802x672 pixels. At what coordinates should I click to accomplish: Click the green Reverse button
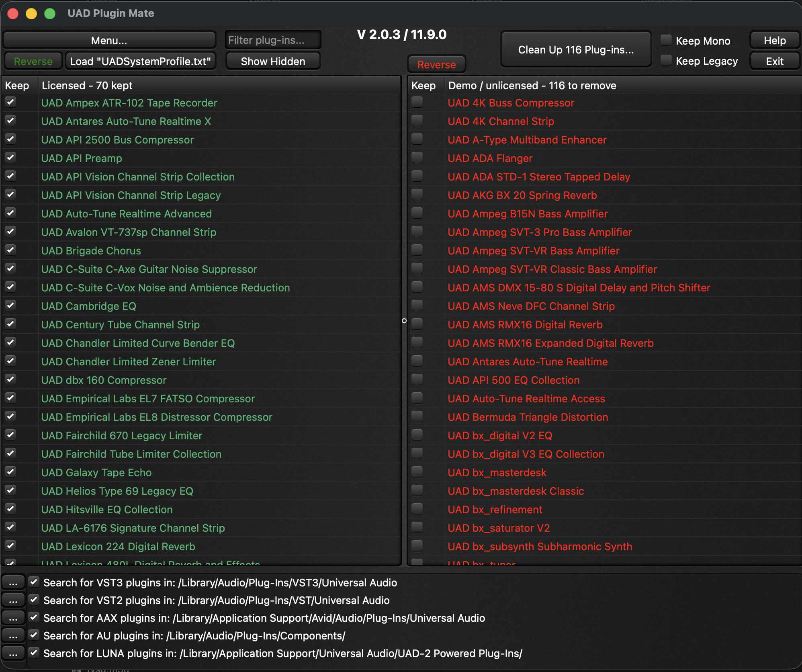(x=33, y=61)
